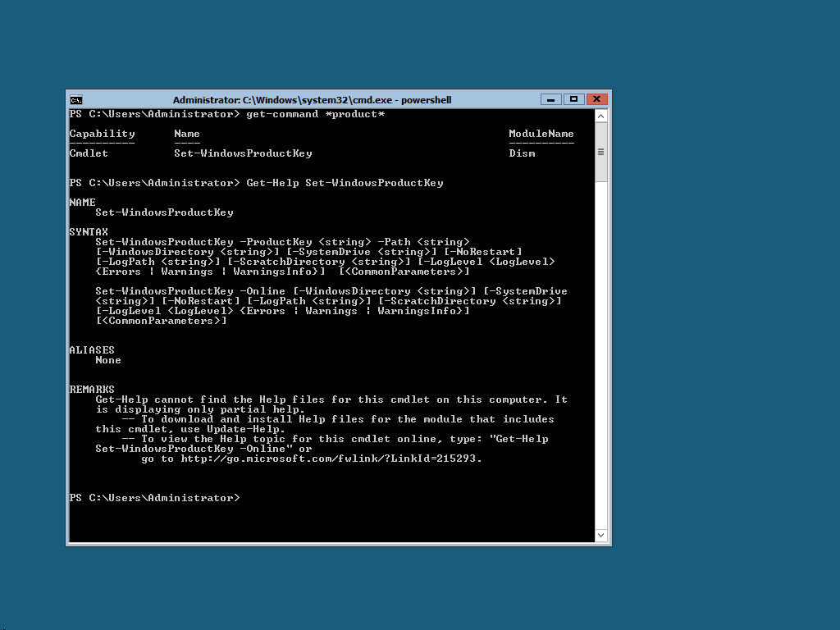Open the cmd.exe system menu icon
The height and width of the screenshot is (630, 840).
click(76, 99)
